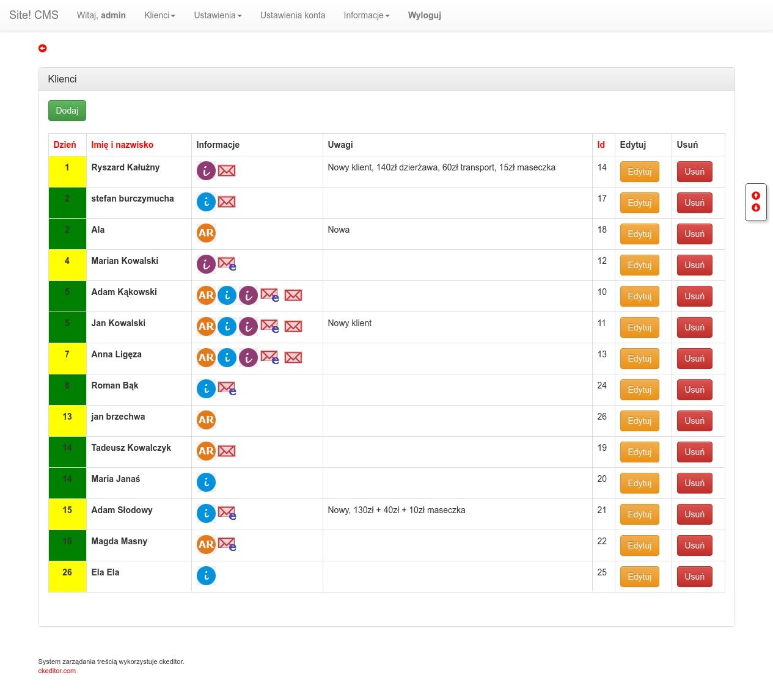Screen dimensions: 773x700
Task: Click the orange AR icon for Tadeusz Kowalczyk
Action: click(206, 451)
